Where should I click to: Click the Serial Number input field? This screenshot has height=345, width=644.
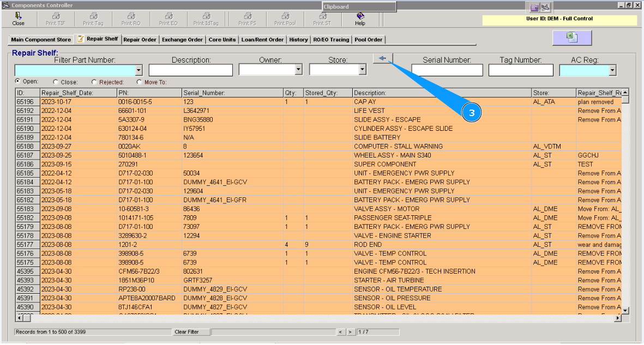pos(447,70)
